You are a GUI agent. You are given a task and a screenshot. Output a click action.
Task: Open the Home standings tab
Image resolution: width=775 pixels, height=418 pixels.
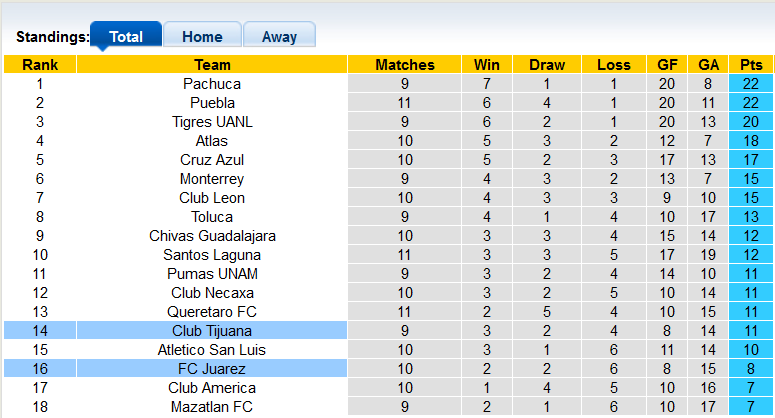point(202,37)
